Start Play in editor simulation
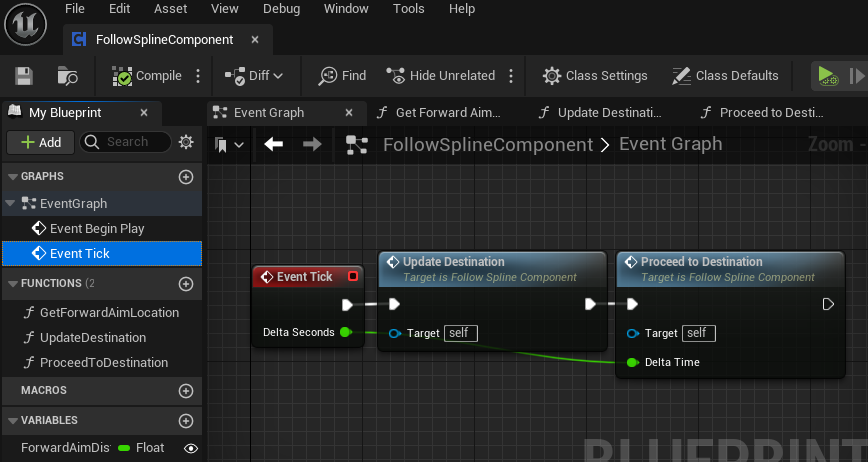Screen dimensions: 868x462 coord(828,76)
